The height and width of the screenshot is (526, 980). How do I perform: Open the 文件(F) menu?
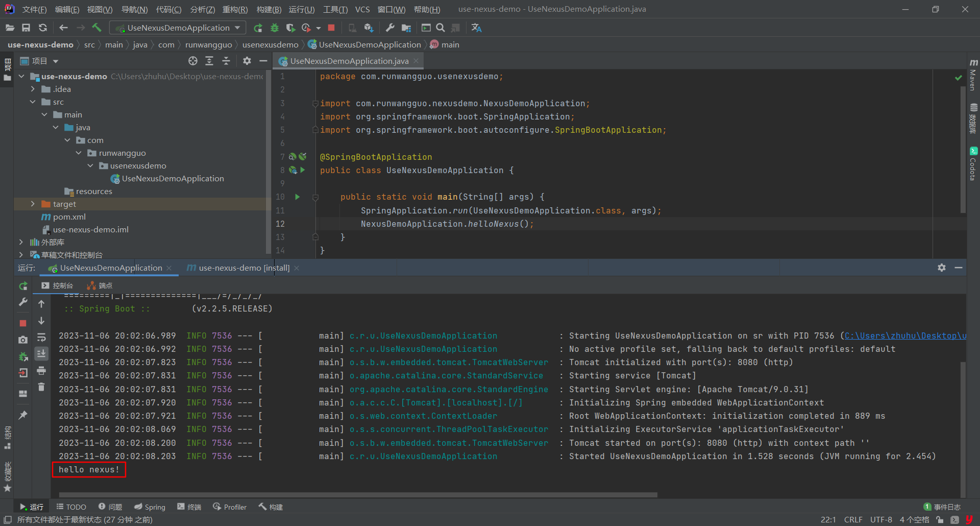coord(34,9)
